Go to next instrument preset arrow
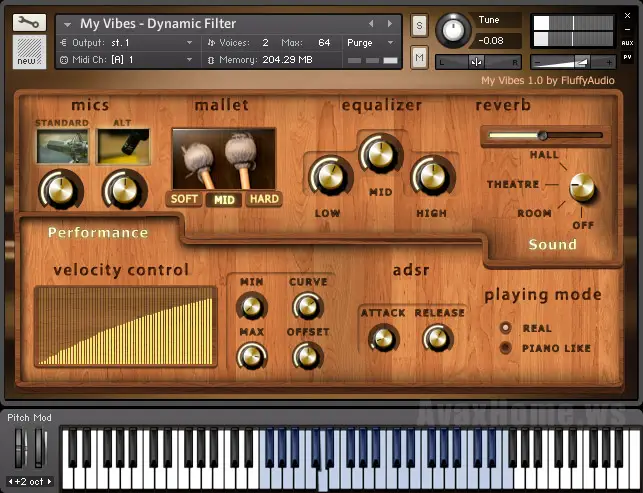The image size is (643, 493). point(390,24)
